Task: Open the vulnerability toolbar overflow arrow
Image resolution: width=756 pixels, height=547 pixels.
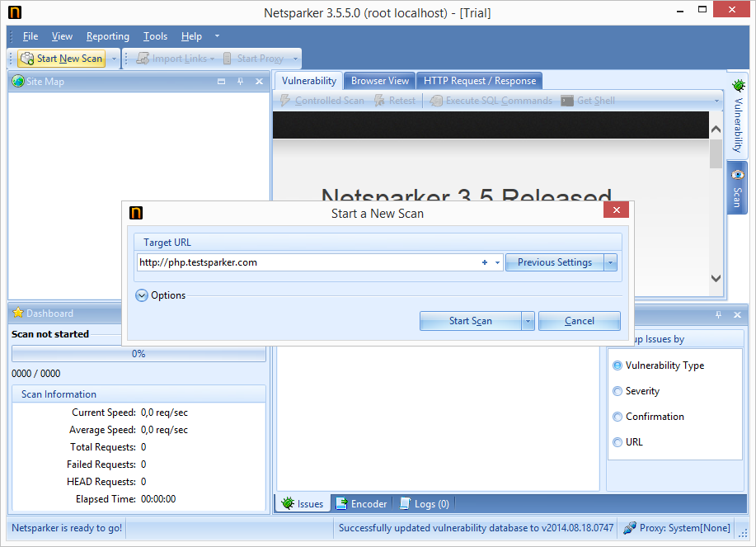Action: point(716,101)
